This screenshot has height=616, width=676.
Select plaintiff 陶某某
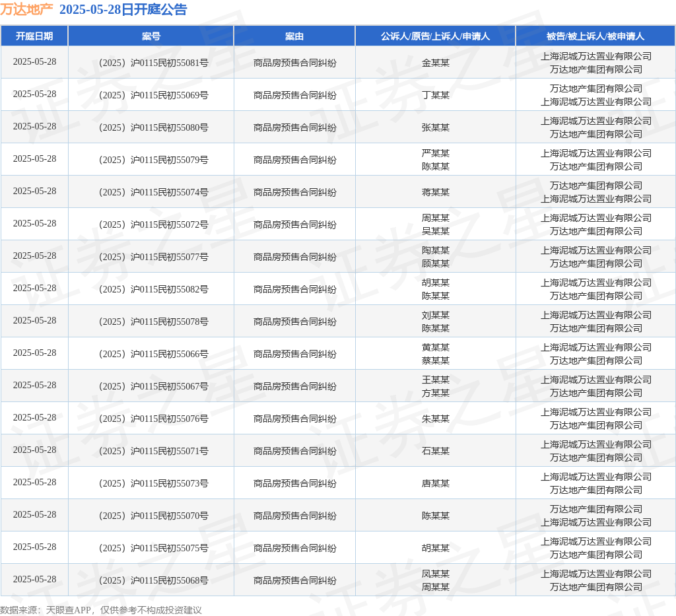pos(436,250)
